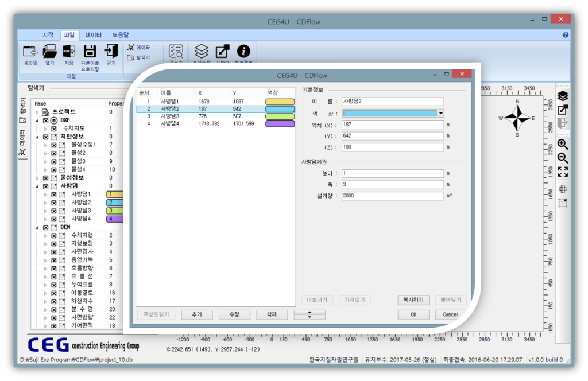This screenshot has height=381, width=588.
Task: Switch to the 시작 ribbon tab
Action: pyautogui.click(x=48, y=35)
